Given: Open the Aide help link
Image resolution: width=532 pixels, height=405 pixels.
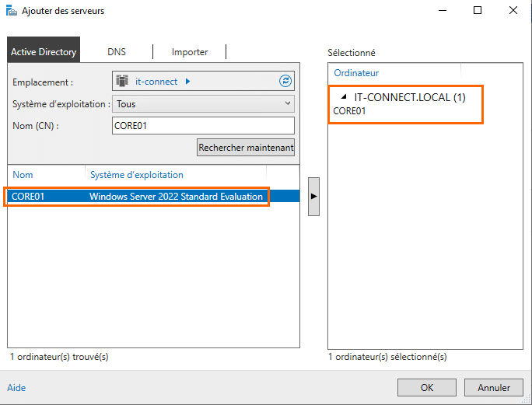Looking at the screenshot, I should click(16, 387).
